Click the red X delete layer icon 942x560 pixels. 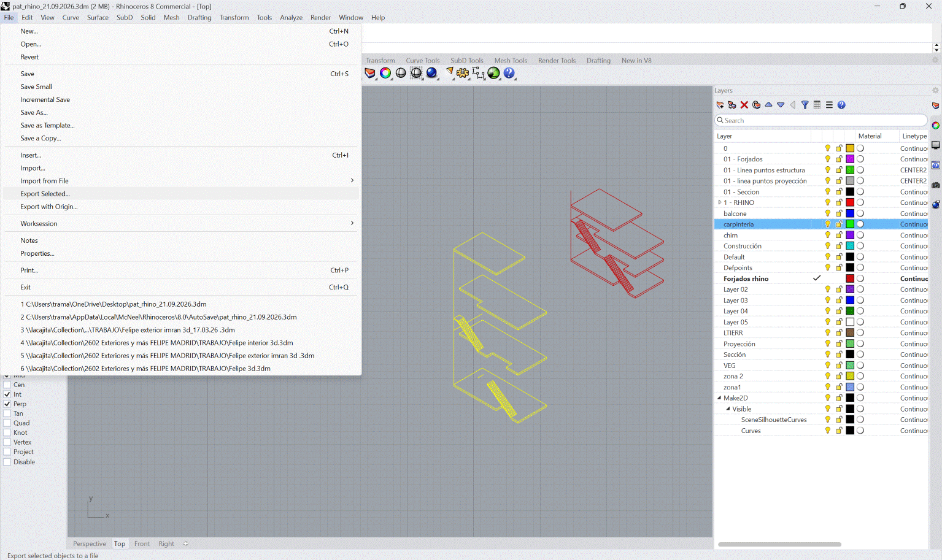coord(744,105)
